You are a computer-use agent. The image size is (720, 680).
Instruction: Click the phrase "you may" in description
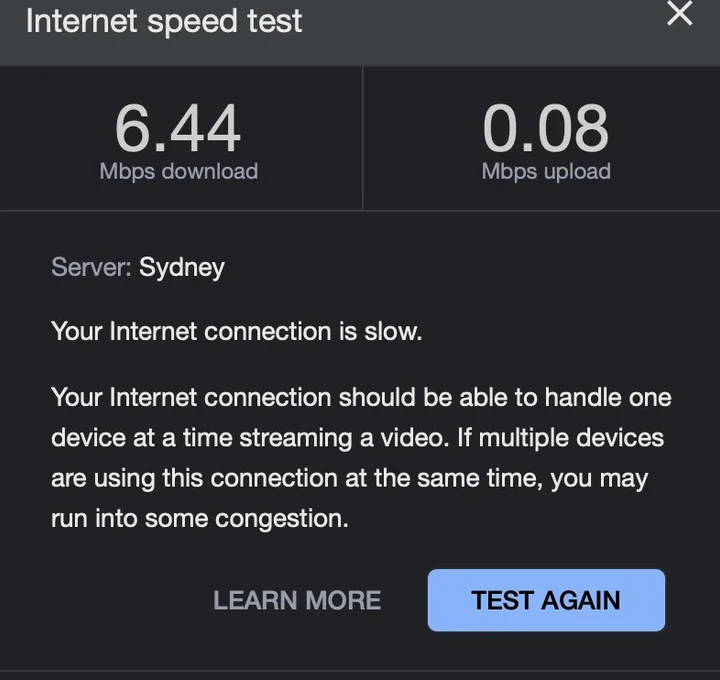click(x=599, y=478)
